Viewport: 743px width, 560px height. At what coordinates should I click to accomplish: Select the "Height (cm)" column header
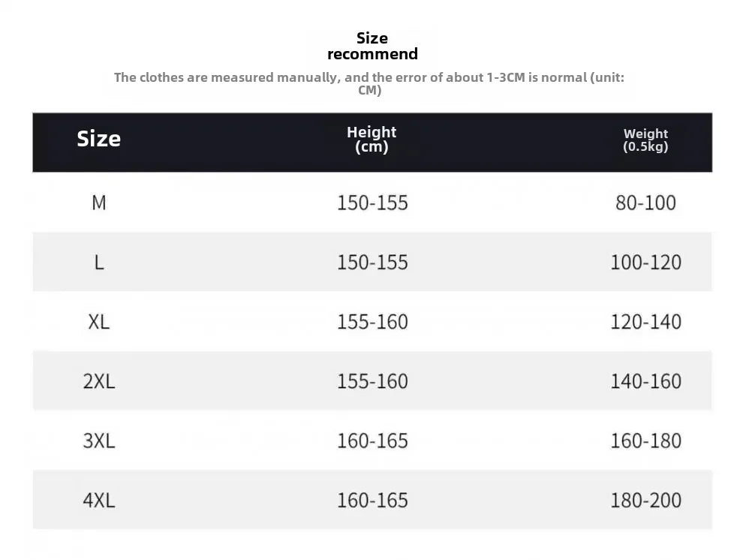(x=371, y=140)
